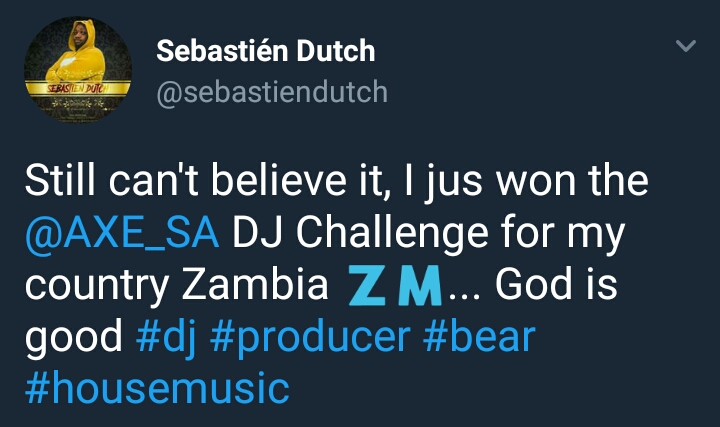Click the word "Zambia" in tweet
The width and height of the screenshot is (720, 427).
[x=255, y=285]
